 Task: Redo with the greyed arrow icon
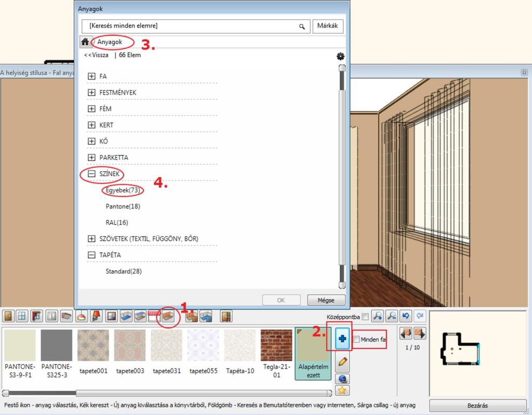click(420, 316)
